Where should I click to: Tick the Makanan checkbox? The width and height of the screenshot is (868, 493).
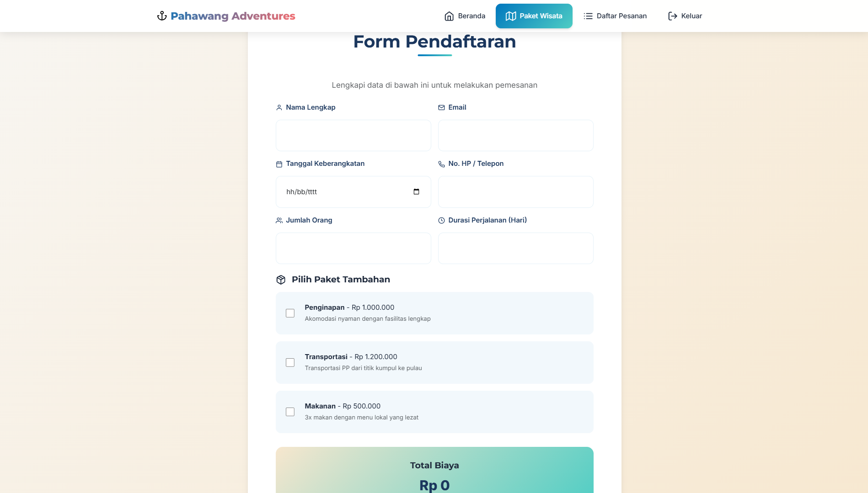click(x=290, y=412)
